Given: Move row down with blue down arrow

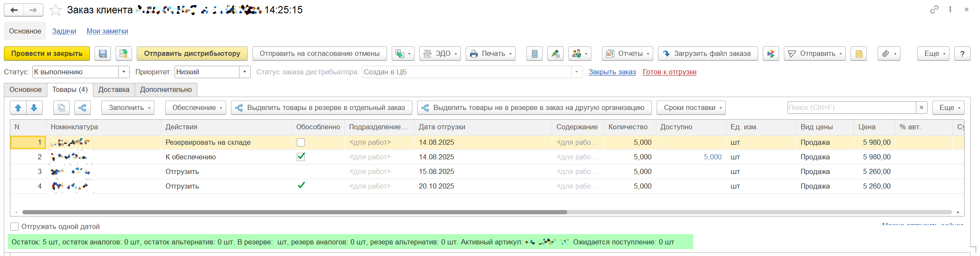Looking at the screenshot, I should point(34,108).
